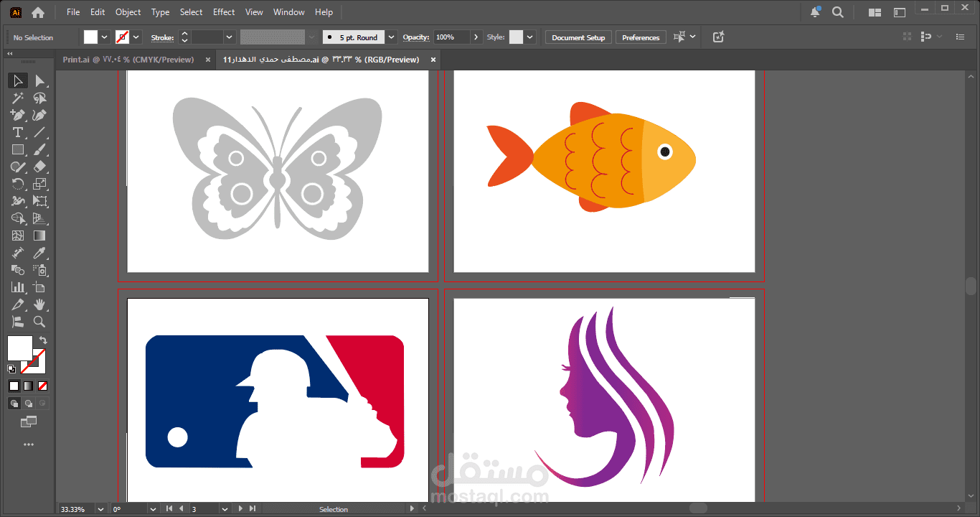Pick the Rotate tool
980x517 pixels.
point(18,184)
